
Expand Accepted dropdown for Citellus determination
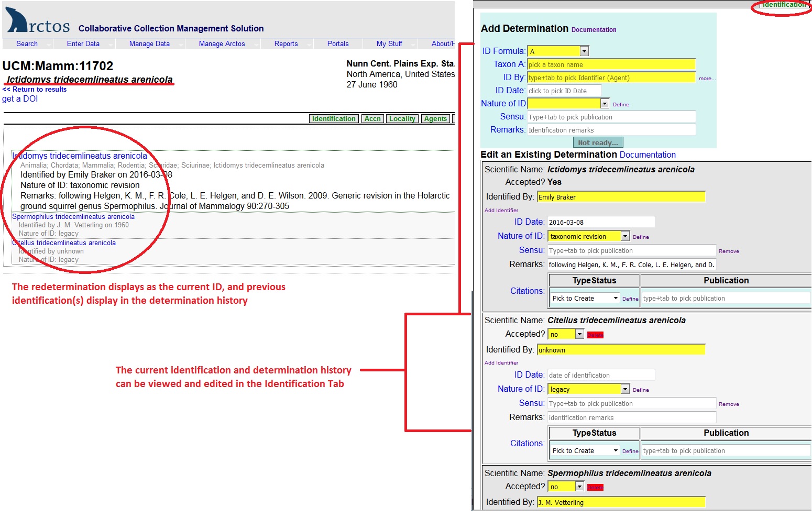pyautogui.click(x=566, y=334)
